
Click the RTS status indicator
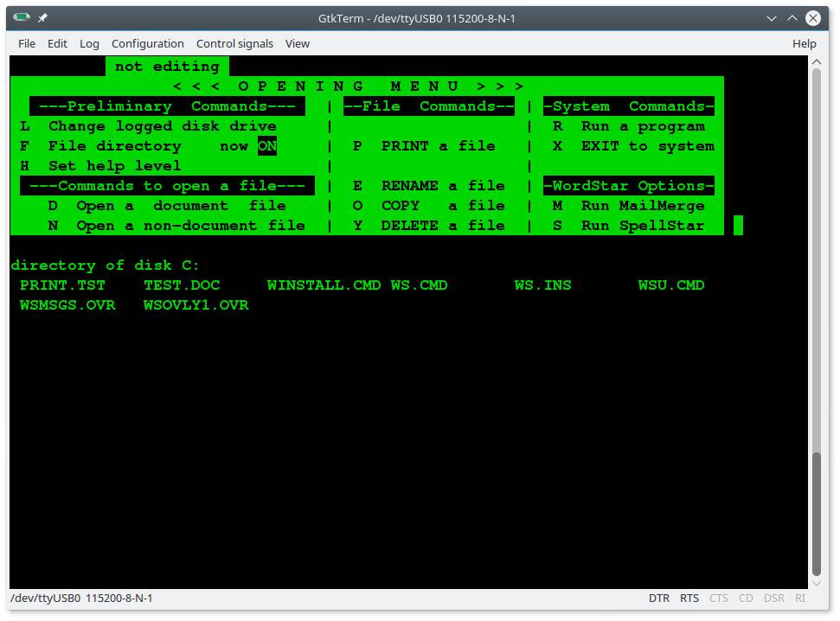tap(689, 599)
